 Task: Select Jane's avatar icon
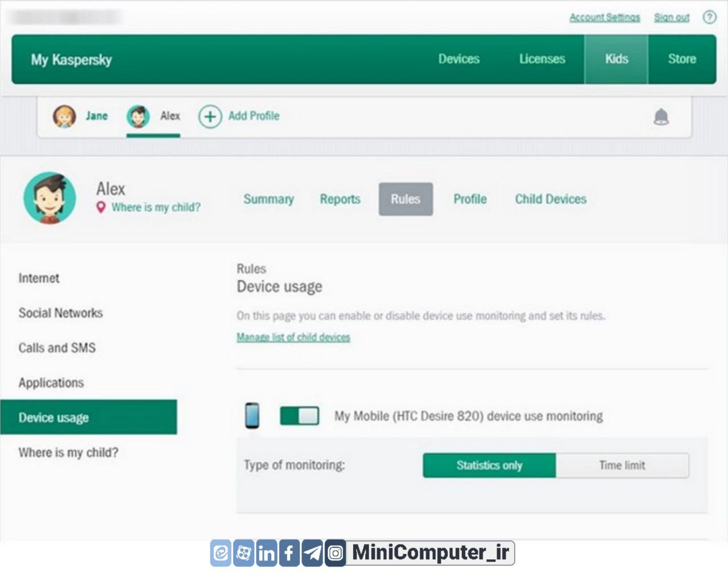[64, 116]
